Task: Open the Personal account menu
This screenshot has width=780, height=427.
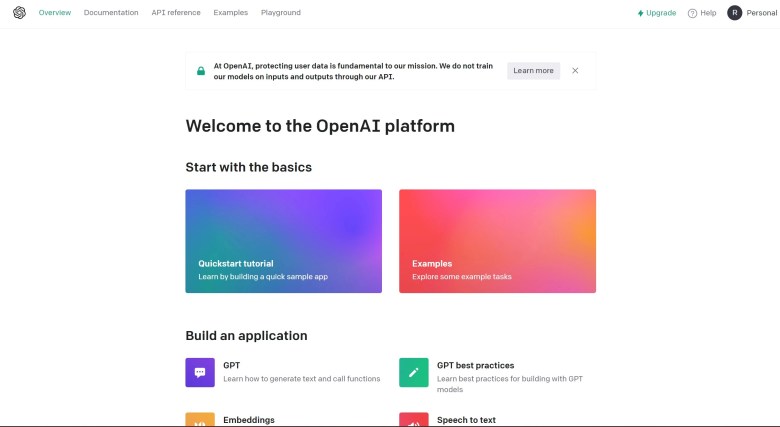Action: click(x=761, y=13)
